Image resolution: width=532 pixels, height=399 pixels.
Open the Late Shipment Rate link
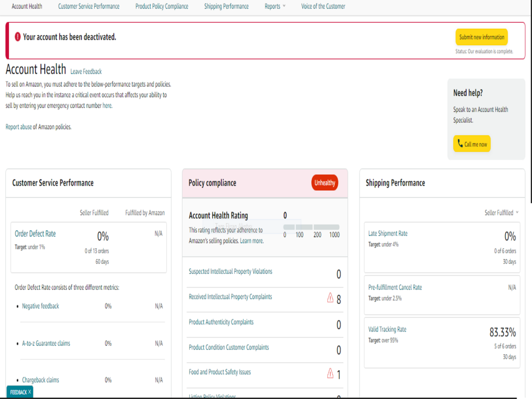pyautogui.click(x=388, y=234)
